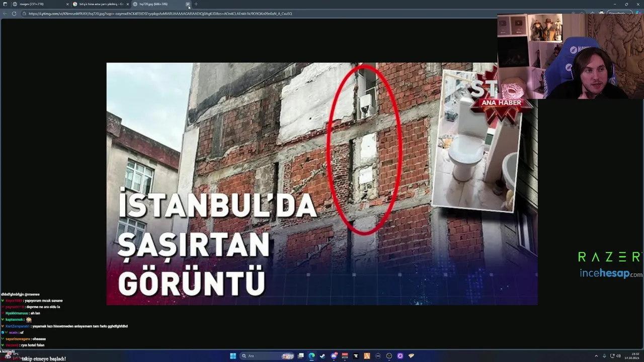Image resolution: width=644 pixels, height=362 pixels.
Task: Click the 'takip etmeye başladı!' alert text
Action: pos(44,358)
